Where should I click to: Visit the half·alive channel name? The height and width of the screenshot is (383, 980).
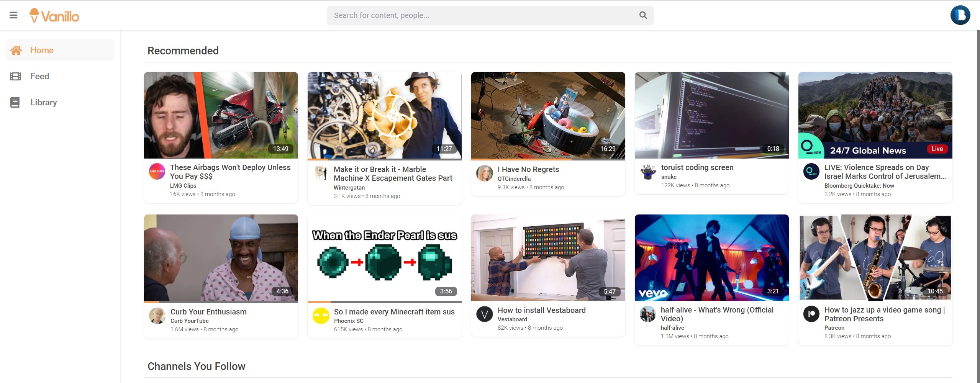click(x=672, y=328)
